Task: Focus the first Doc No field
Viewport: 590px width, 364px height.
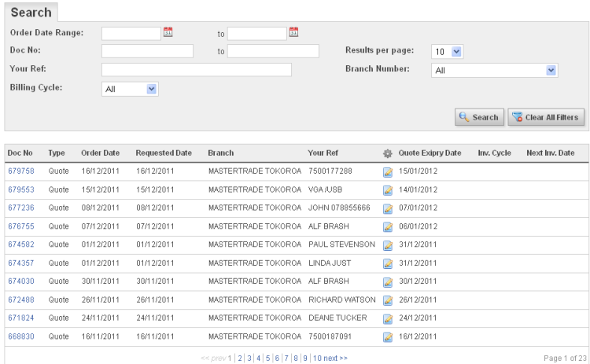Action: [x=147, y=51]
